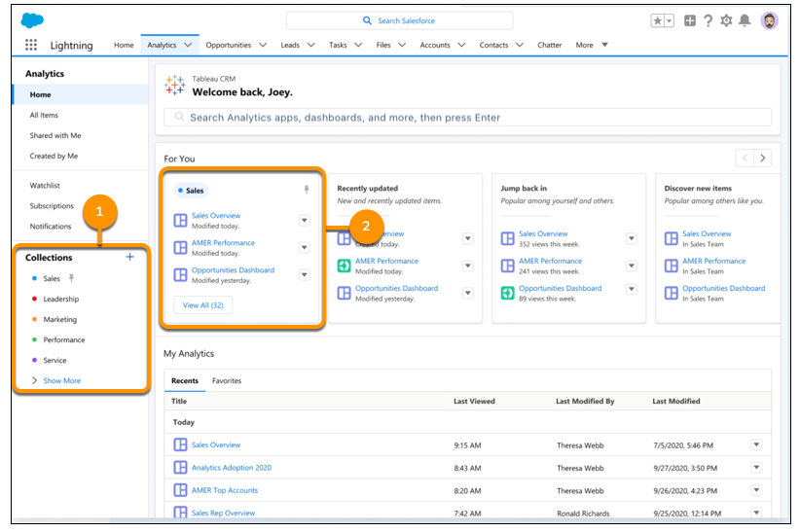The image size is (800, 532).
Task: Open the Notifications bell icon
Action: coord(745,20)
